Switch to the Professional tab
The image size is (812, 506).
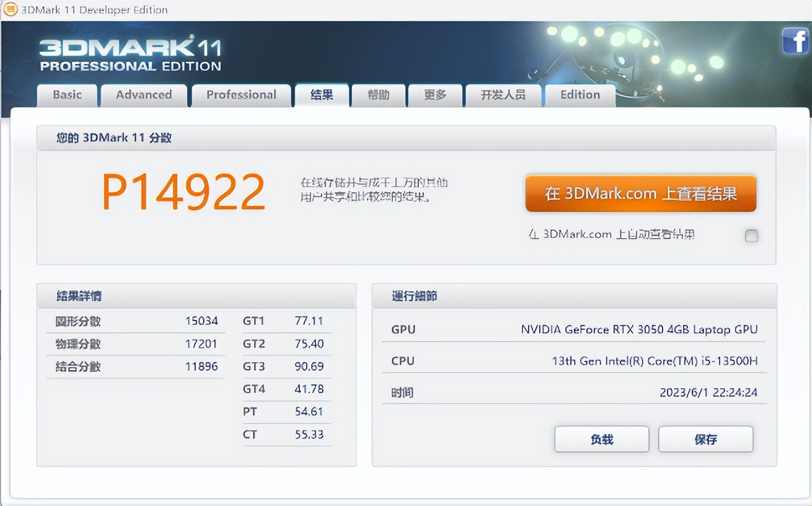[x=241, y=95]
